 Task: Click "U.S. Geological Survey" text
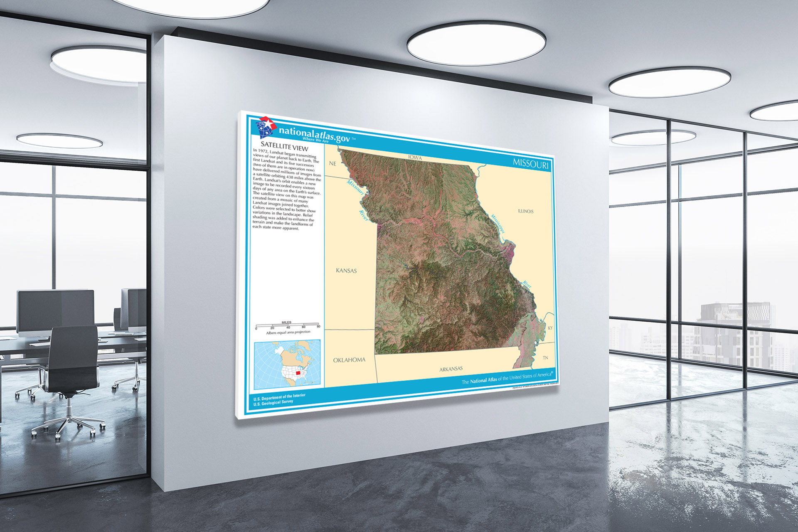tap(273, 403)
